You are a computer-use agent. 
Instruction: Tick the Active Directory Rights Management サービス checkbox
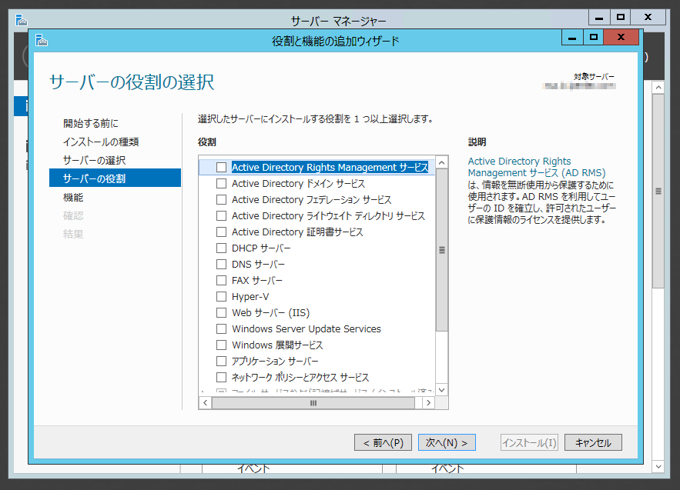pyautogui.click(x=221, y=167)
